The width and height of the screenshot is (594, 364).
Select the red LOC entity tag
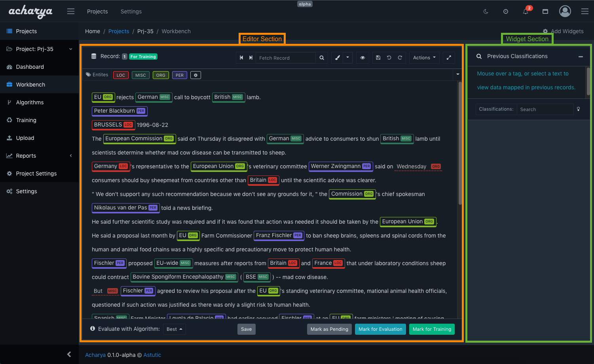(x=121, y=75)
